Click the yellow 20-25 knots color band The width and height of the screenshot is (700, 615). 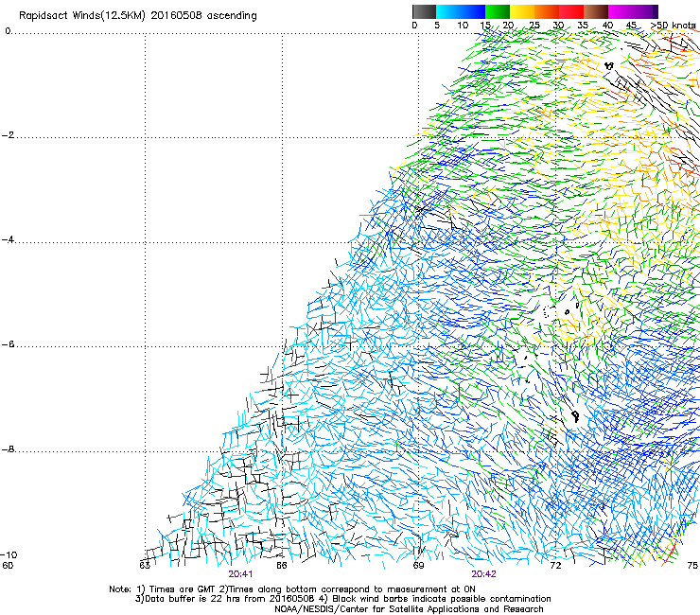click(x=522, y=11)
